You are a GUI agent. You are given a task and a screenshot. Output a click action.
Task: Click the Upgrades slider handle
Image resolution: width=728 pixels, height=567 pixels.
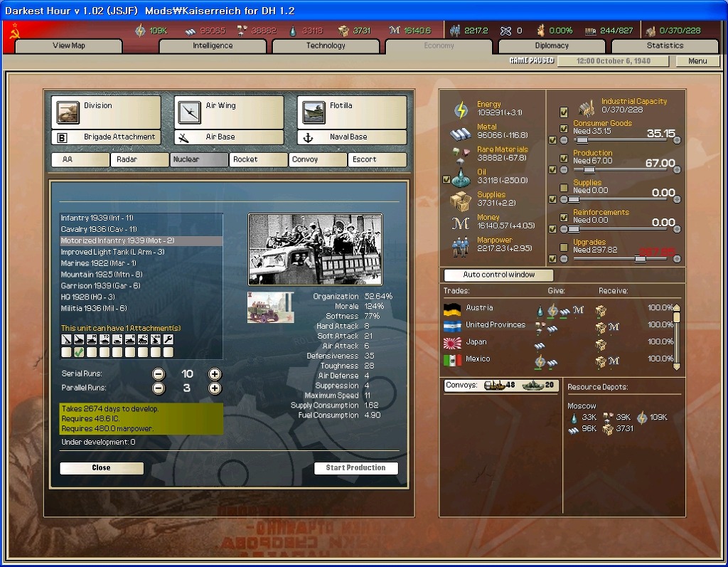641,259
